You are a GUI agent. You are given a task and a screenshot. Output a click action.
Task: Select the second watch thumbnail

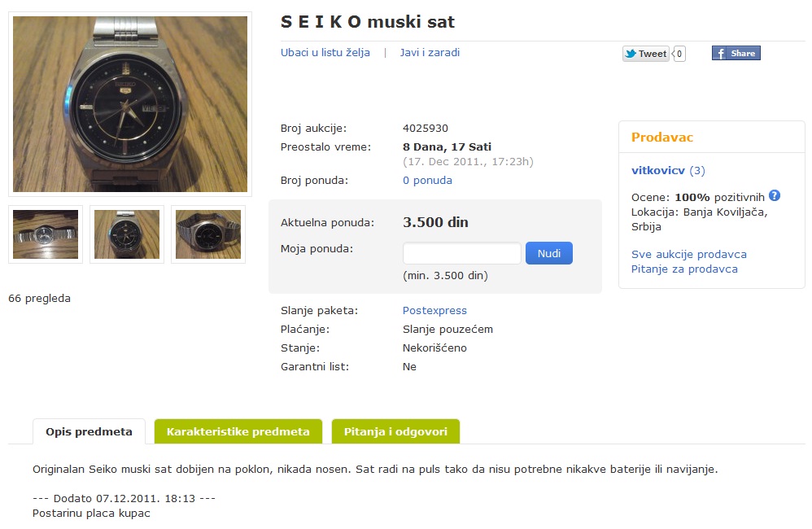pos(127,234)
